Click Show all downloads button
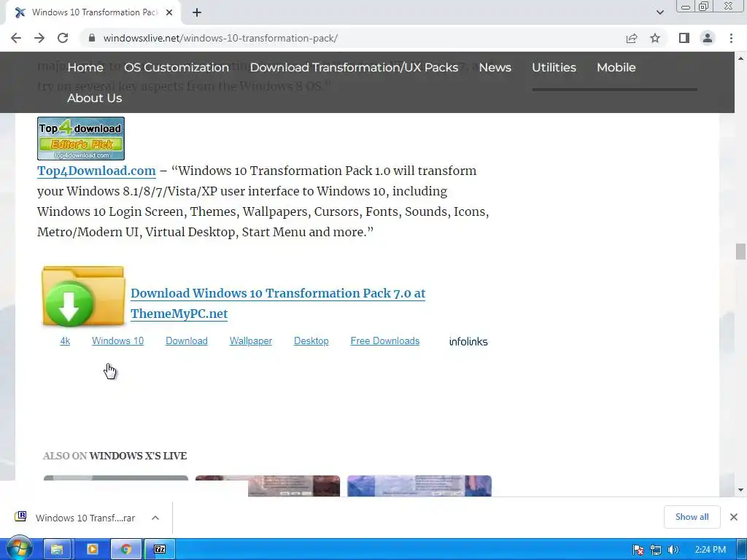Screen dimensions: 747x560 (x=692, y=517)
